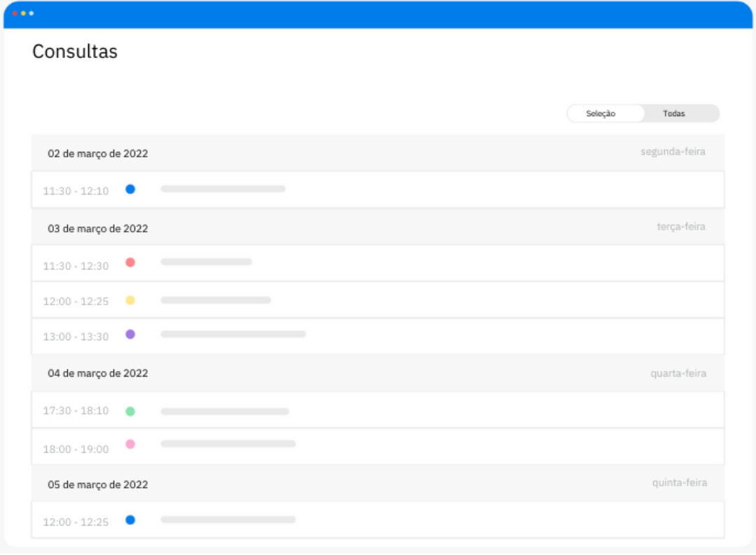The height and width of the screenshot is (555, 756).
Task: Click the pink dot for 18:00 - 19:00
Action: point(130,444)
